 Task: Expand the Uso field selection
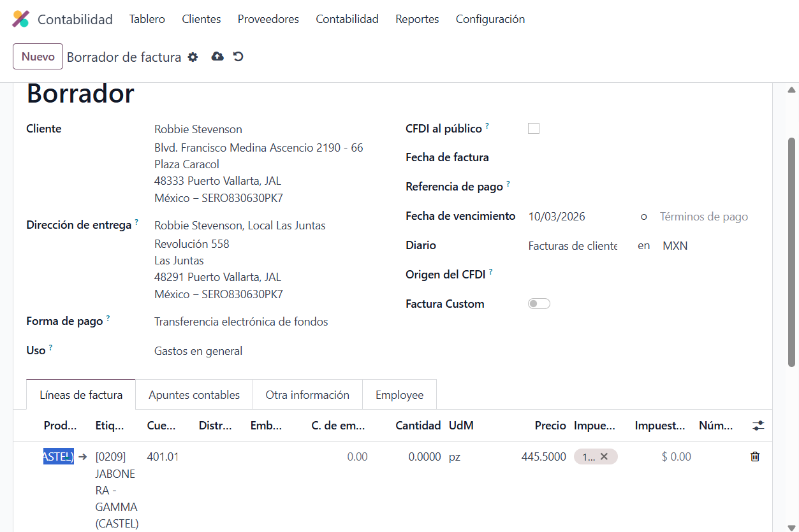click(198, 351)
